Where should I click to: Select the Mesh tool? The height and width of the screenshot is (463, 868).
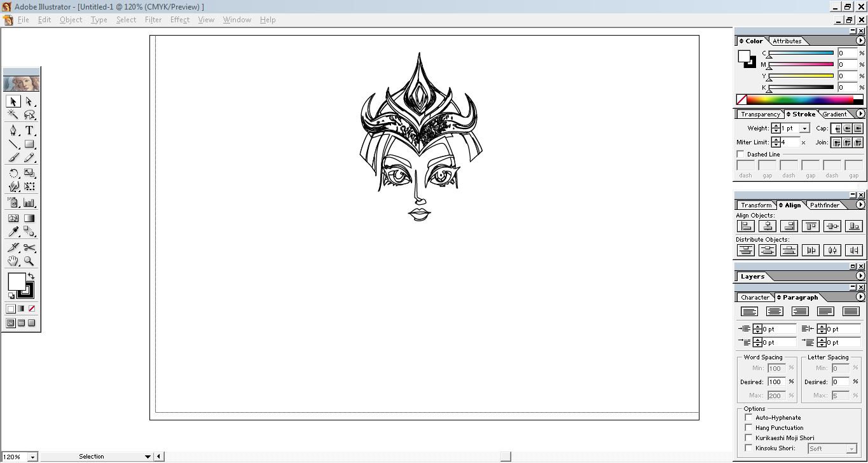pos(13,218)
